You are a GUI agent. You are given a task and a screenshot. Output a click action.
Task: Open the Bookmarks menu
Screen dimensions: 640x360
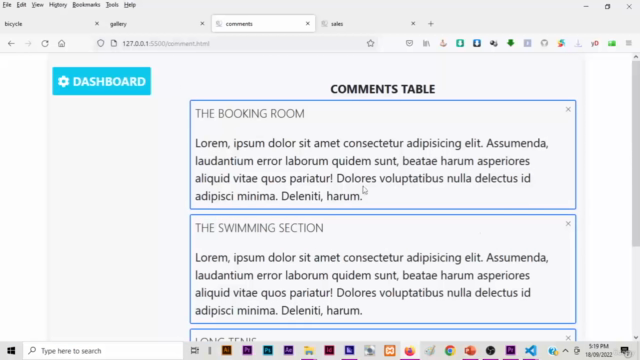[86, 5]
